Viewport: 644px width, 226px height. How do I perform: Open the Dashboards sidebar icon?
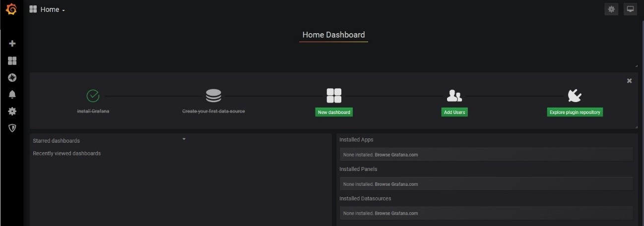pos(12,60)
